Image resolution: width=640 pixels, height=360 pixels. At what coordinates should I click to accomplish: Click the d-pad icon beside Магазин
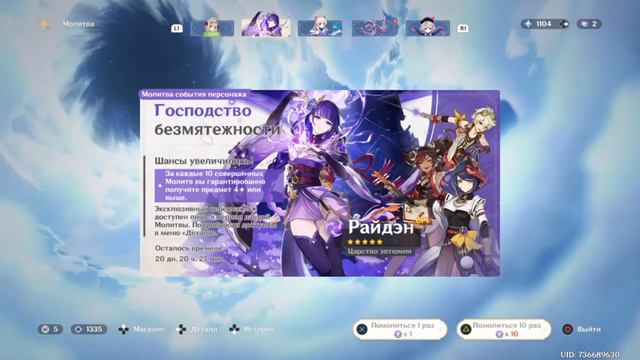click(x=123, y=329)
